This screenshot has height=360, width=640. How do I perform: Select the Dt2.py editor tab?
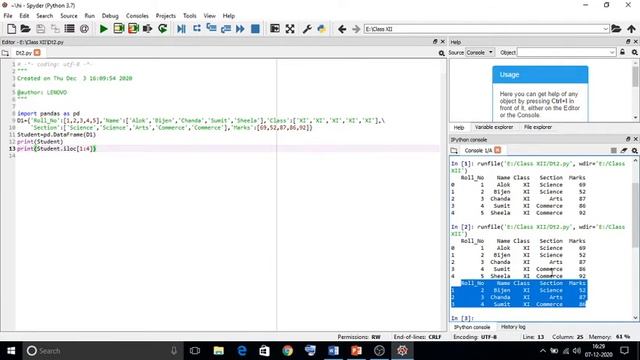pos(24,53)
